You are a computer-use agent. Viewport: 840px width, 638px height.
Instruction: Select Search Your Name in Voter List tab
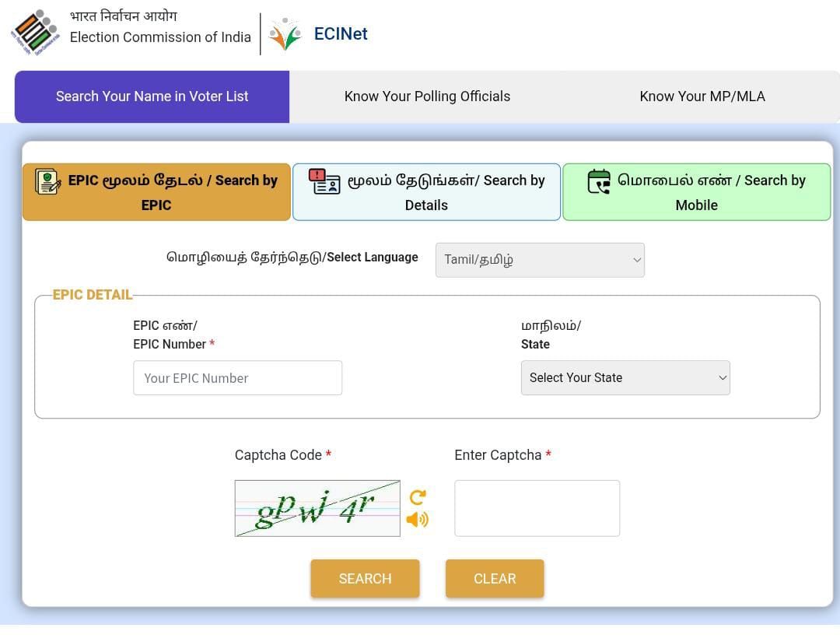(152, 96)
